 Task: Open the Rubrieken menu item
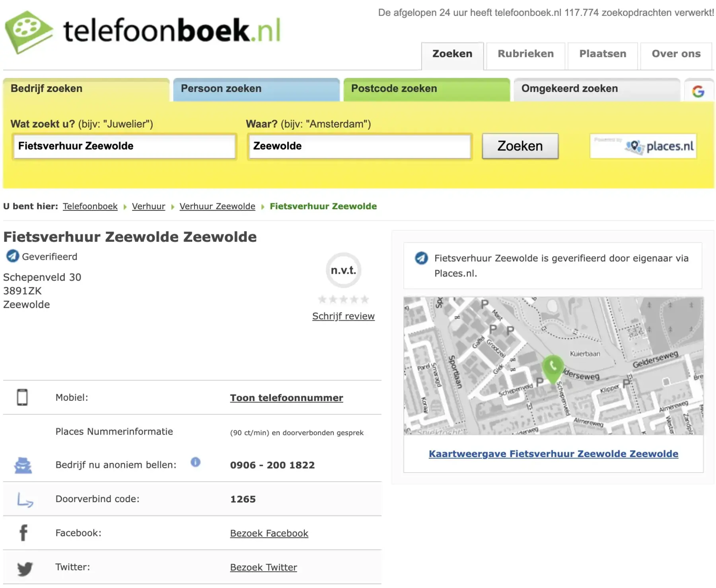(525, 54)
